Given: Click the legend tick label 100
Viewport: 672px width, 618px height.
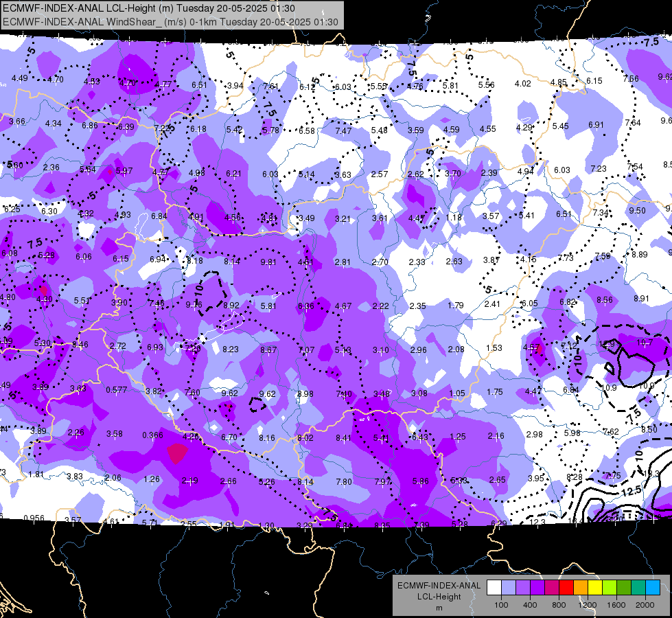Looking at the screenshot, I should 501,605.
